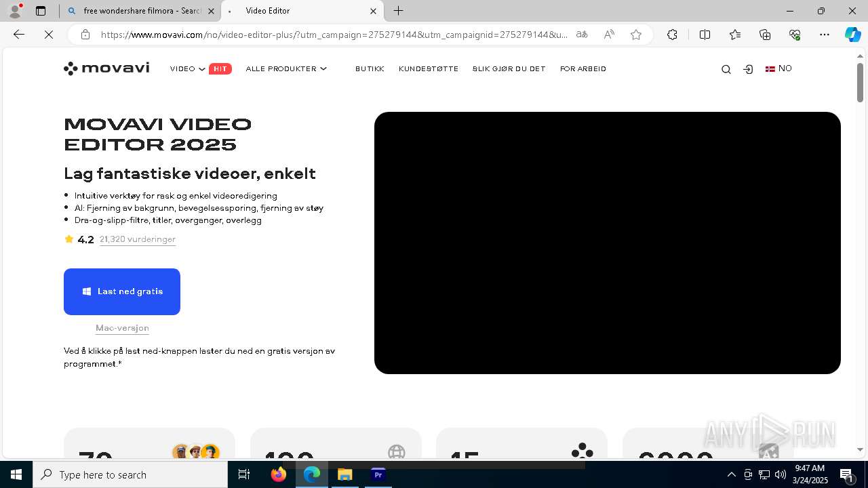
Task: Open the Collections icon in toolbar
Action: coord(765,35)
